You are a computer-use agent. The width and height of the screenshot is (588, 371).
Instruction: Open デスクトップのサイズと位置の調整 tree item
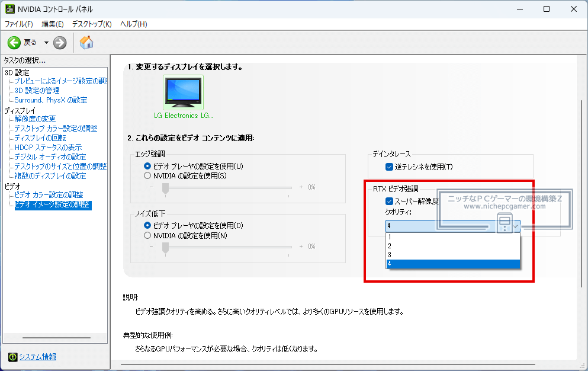[60, 167]
